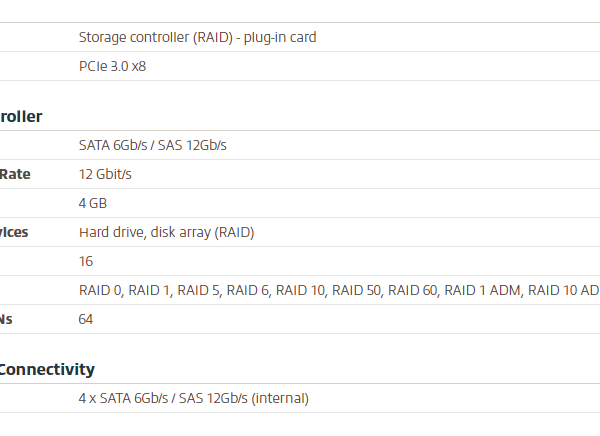Click the "4 GB" value
This screenshot has height=436, width=600.
[x=93, y=203]
